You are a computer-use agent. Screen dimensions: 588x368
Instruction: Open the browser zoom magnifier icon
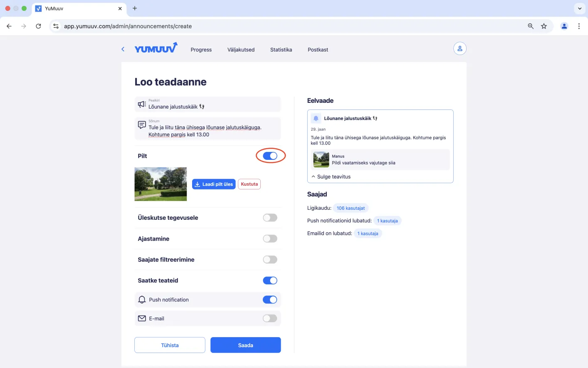[x=531, y=26]
